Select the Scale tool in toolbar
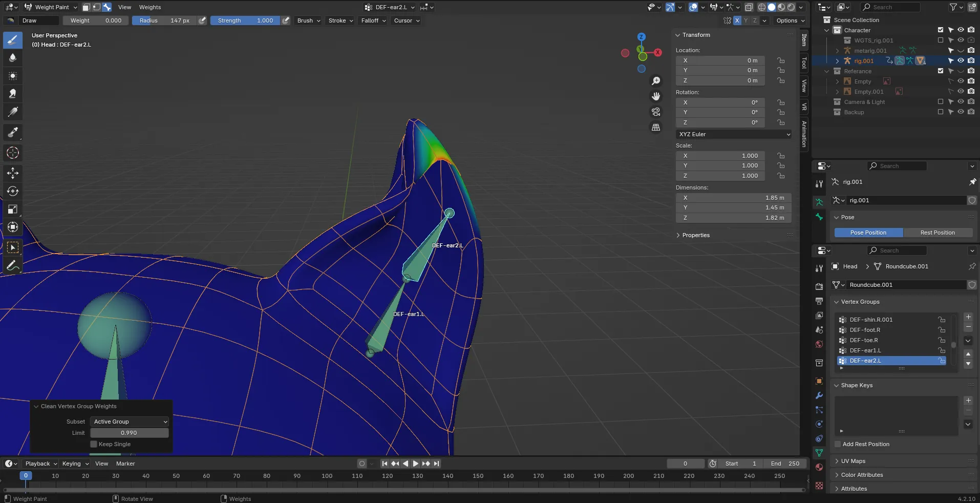Image resolution: width=980 pixels, height=503 pixels. 13,209
